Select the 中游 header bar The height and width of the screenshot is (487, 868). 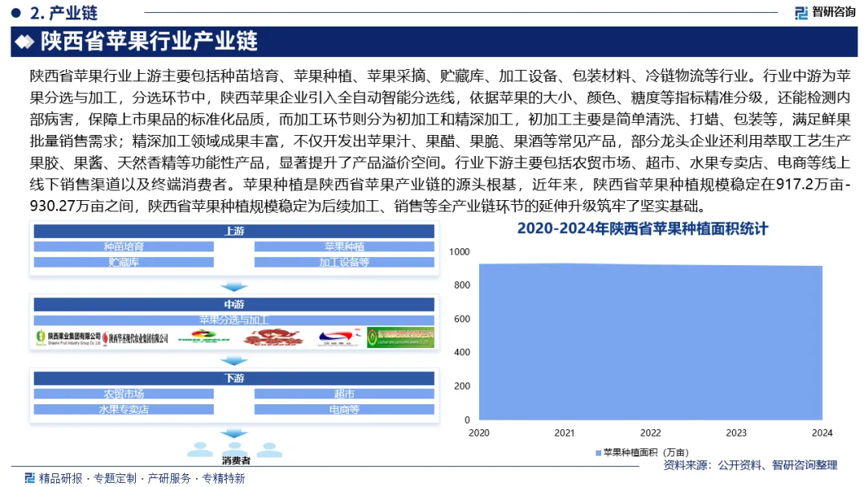click(x=234, y=305)
